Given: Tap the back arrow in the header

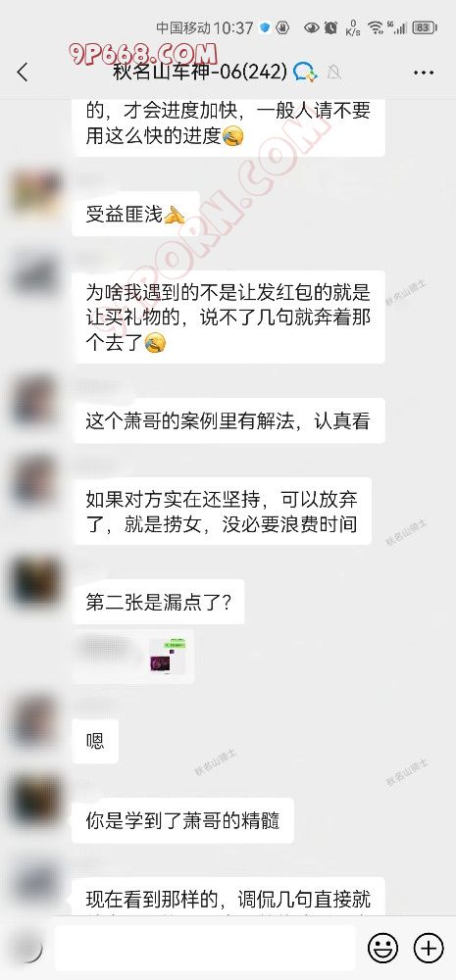Looking at the screenshot, I should point(23,72).
